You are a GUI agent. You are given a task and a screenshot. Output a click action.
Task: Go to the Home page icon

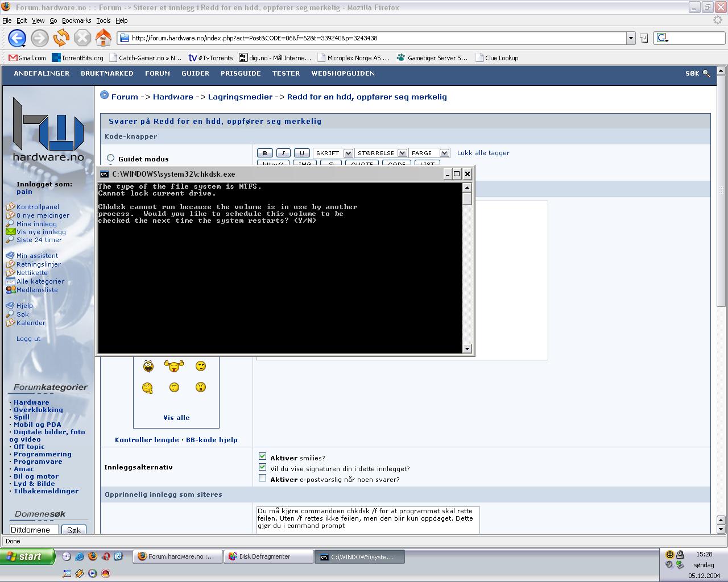[103, 38]
